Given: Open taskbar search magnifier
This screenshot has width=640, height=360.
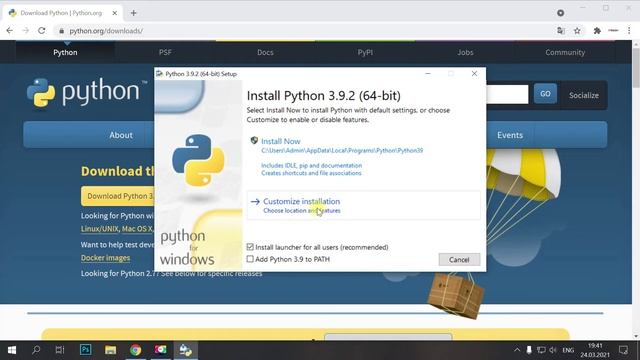Looking at the screenshot, I should [36, 350].
